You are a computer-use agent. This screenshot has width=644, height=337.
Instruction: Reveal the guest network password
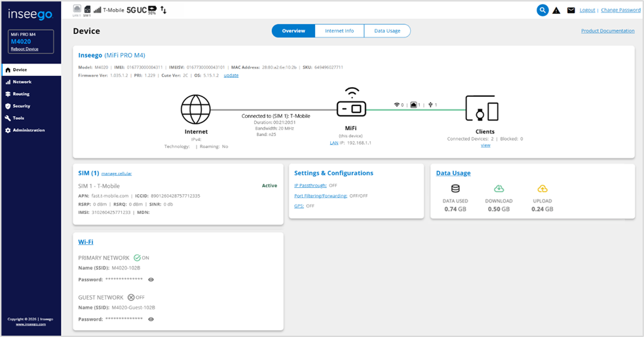tap(151, 319)
